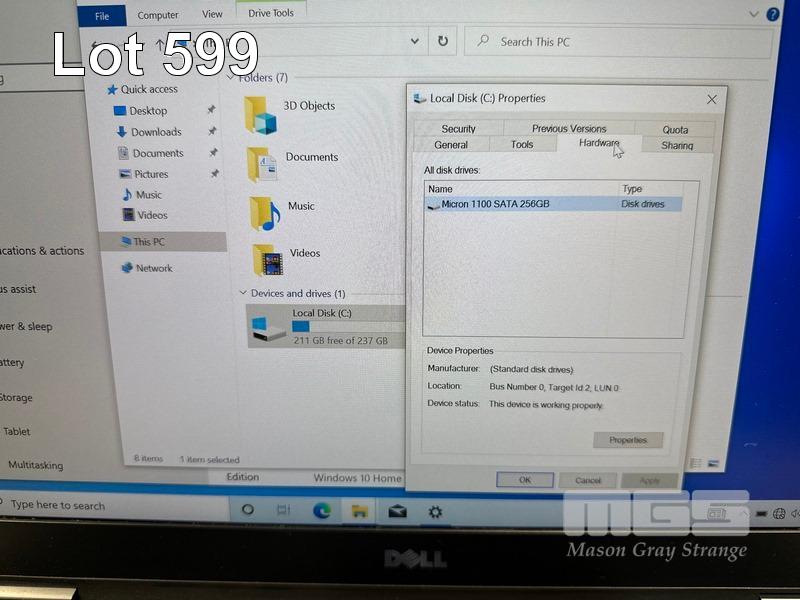Open the Documents folder icon
The height and width of the screenshot is (600, 800).
pos(262,165)
